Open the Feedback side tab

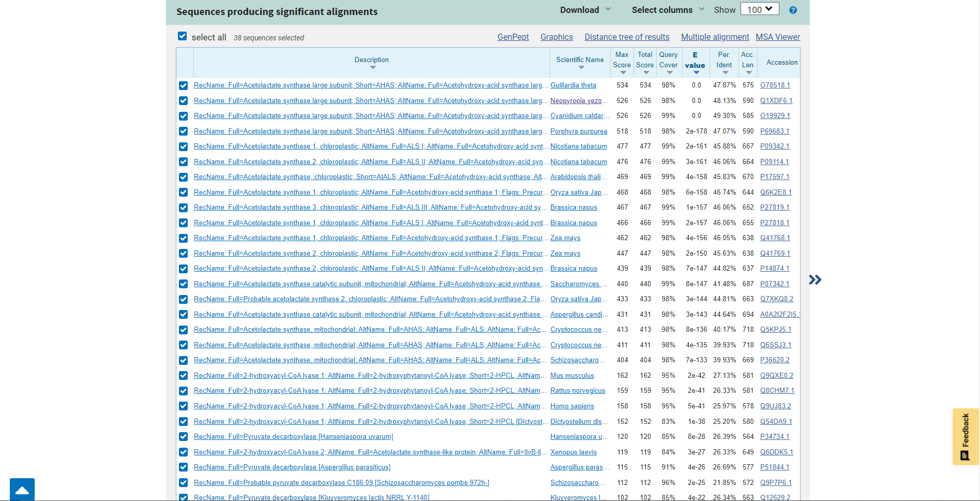pos(966,436)
